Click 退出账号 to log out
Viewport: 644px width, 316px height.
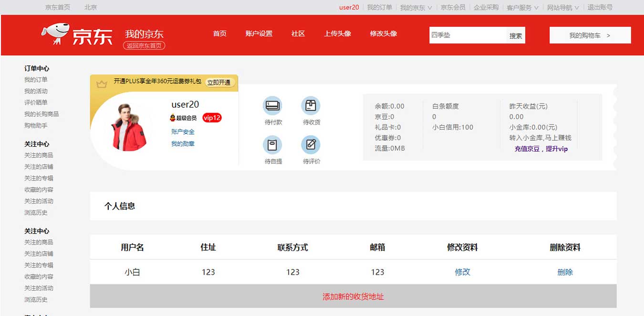pyautogui.click(x=600, y=8)
